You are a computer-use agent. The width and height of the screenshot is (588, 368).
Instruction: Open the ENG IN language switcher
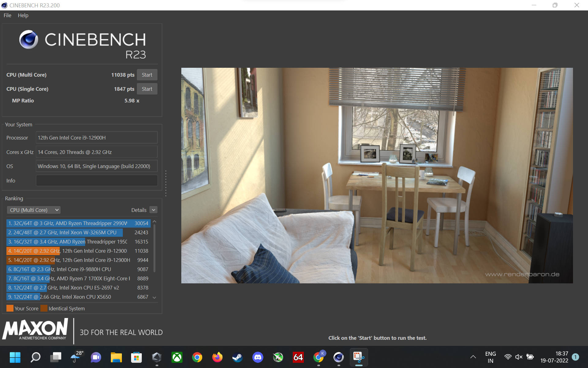coord(490,357)
